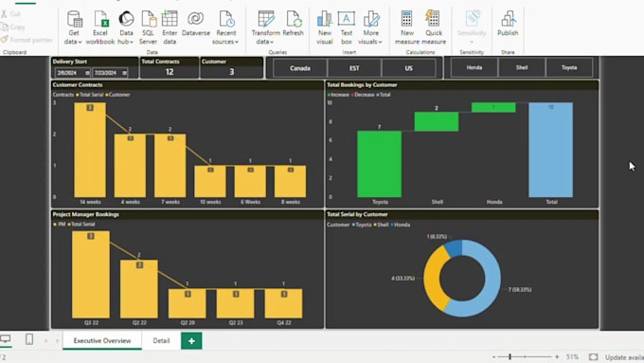Insert a New visual
Viewport: 644px width, 363px height.
click(325, 27)
